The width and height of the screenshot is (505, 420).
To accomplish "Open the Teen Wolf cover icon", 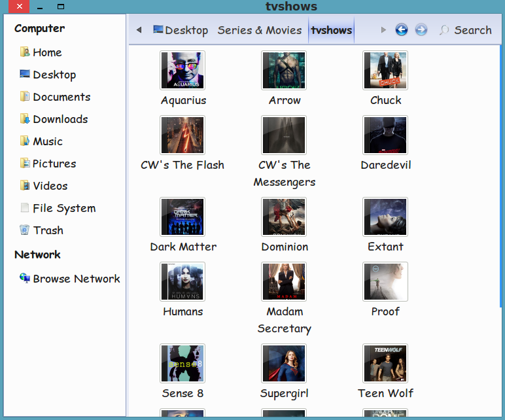I will pyautogui.click(x=385, y=363).
